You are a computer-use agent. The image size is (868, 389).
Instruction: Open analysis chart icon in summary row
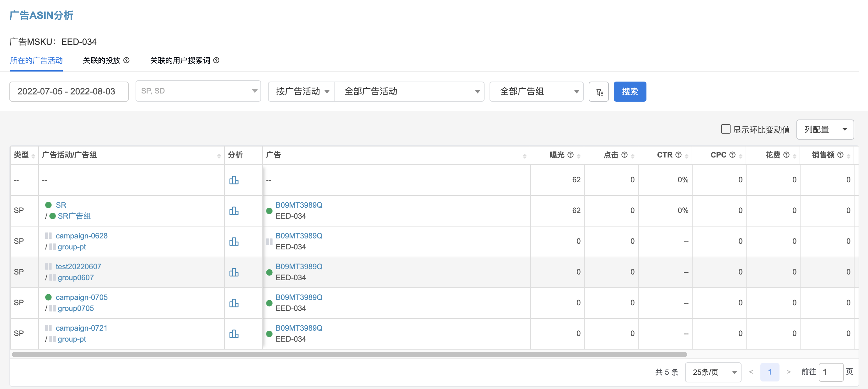point(234,180)
